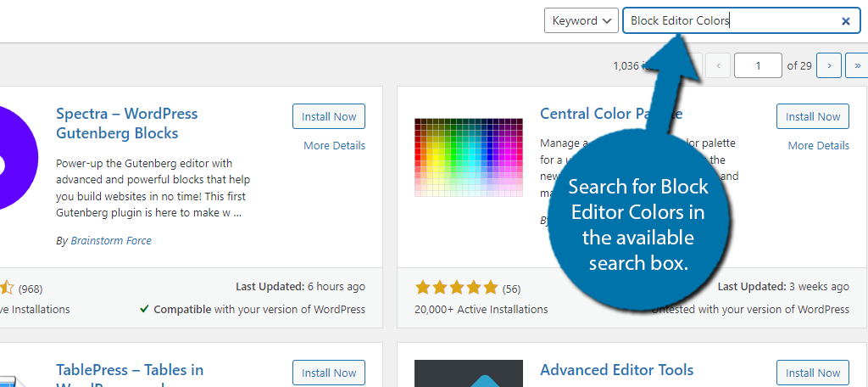Open the Central Color Palette title link
This screenshot has height=387, width=868.
click(x=611, y=114)
